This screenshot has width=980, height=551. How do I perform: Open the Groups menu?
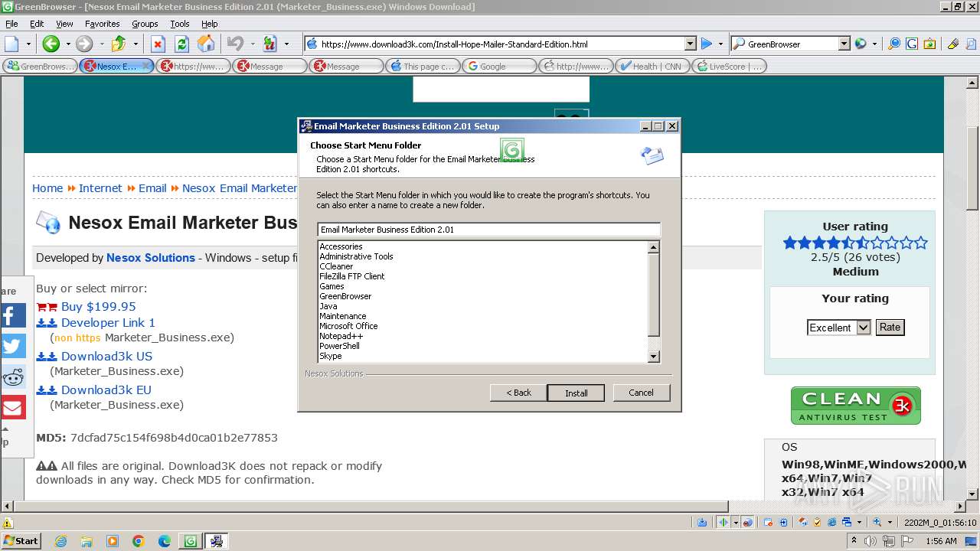(x=145, y=24)
